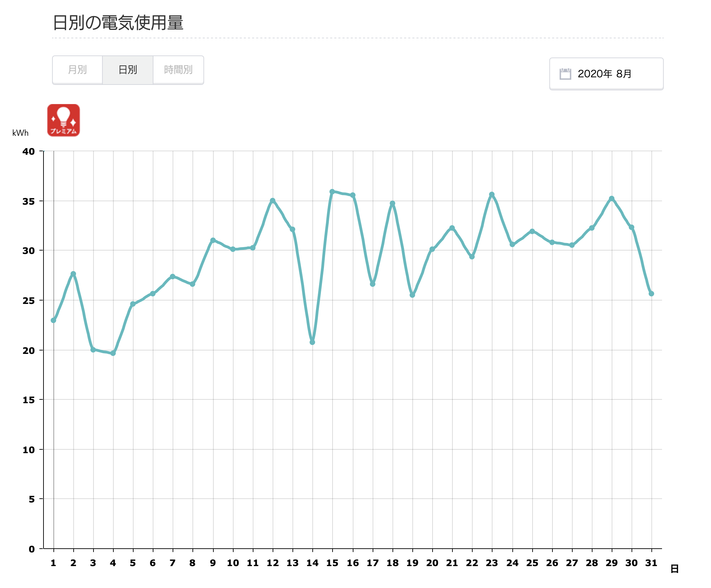Click the data point for day 2
Viewport: 711px width, 588px height.
73,274
